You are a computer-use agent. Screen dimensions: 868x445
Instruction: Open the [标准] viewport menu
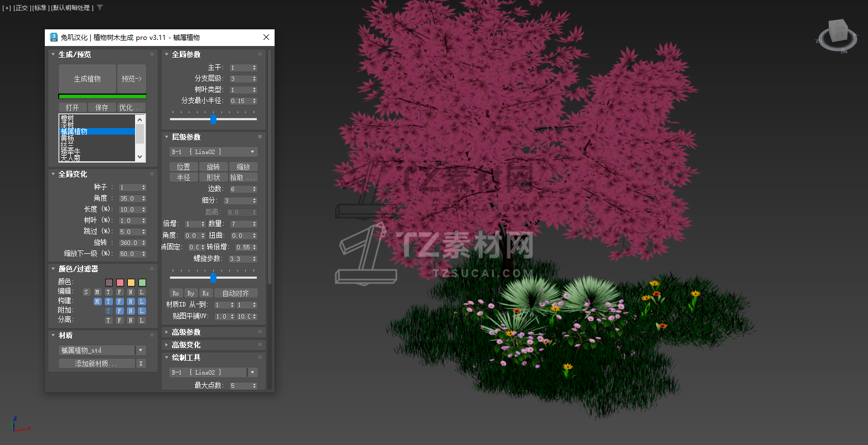pyautogui.click(x=40, y=8)
